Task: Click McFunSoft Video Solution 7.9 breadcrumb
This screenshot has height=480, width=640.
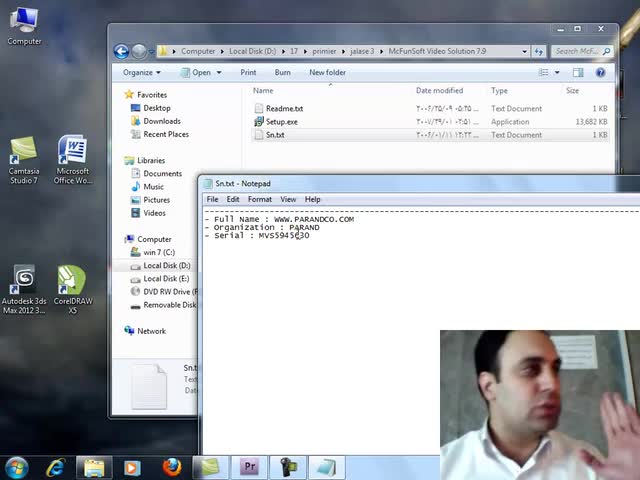Action: (x=437, y=51)
